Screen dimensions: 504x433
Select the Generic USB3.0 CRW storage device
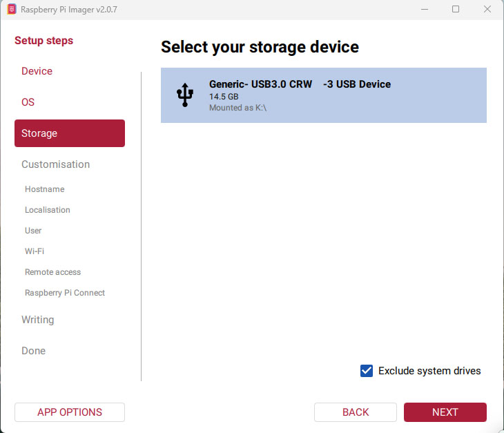pyautogui.click(x=323, y=95)
